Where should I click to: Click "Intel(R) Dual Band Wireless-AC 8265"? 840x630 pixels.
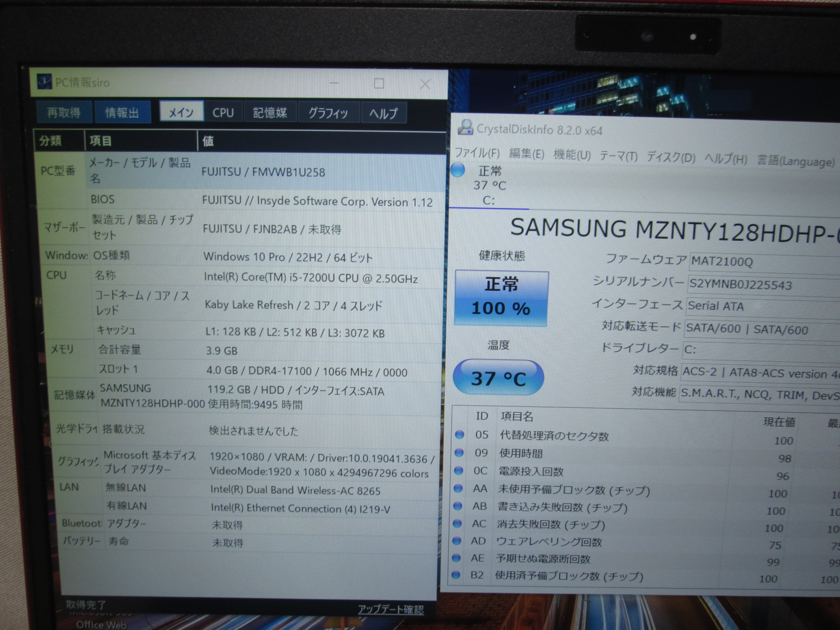(296, 490)
